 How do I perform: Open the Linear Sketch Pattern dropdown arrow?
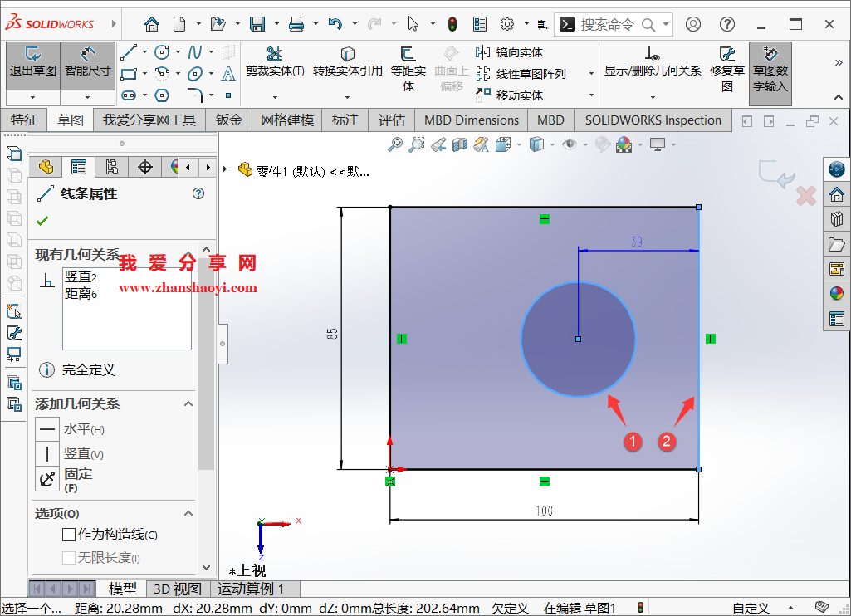(592, 74)
